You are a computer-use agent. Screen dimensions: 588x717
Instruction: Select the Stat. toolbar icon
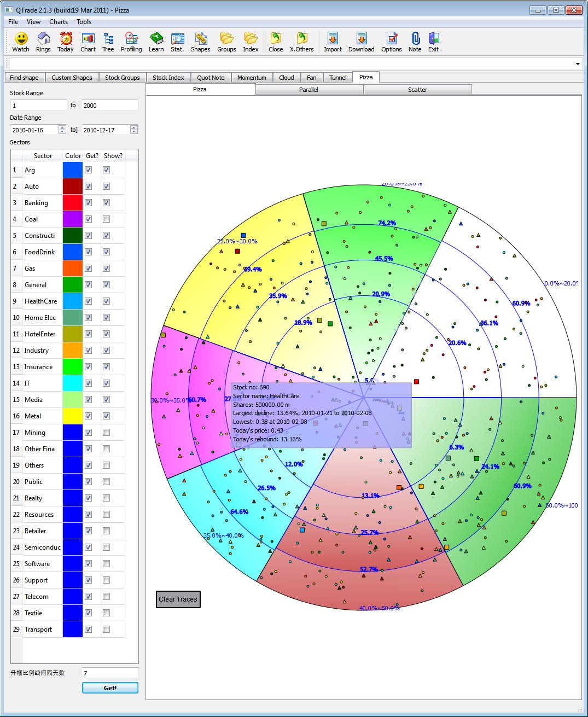177,42
